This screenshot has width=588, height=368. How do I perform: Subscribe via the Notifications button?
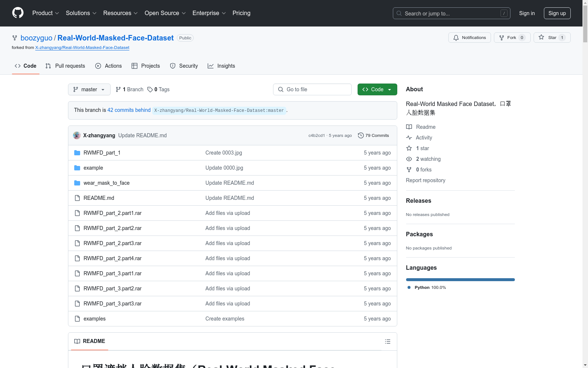coord(470,38)
